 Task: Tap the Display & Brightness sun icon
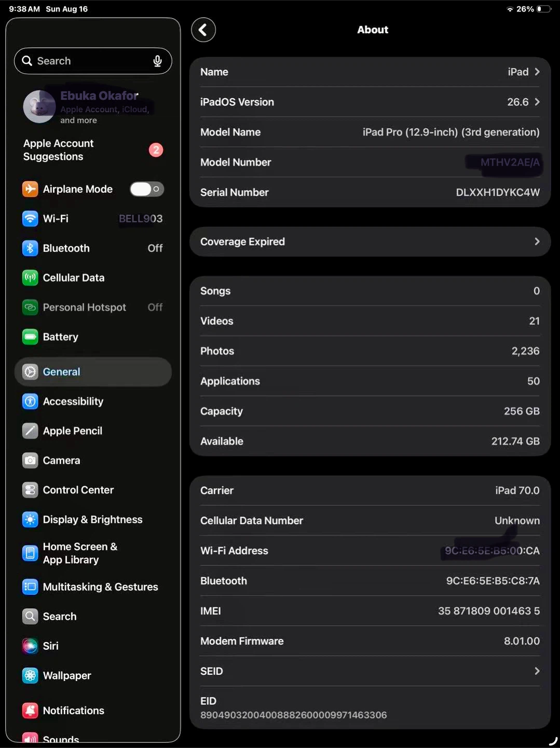[30, 519]
